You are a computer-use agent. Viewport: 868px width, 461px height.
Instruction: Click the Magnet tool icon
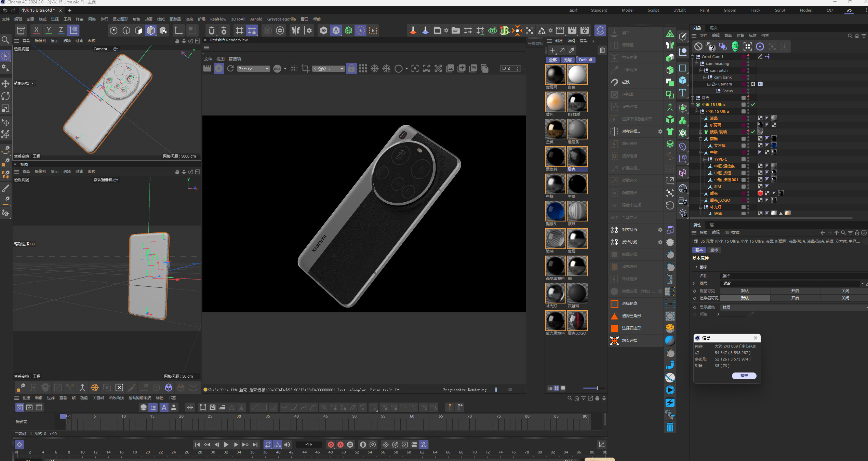pos(614,82)
